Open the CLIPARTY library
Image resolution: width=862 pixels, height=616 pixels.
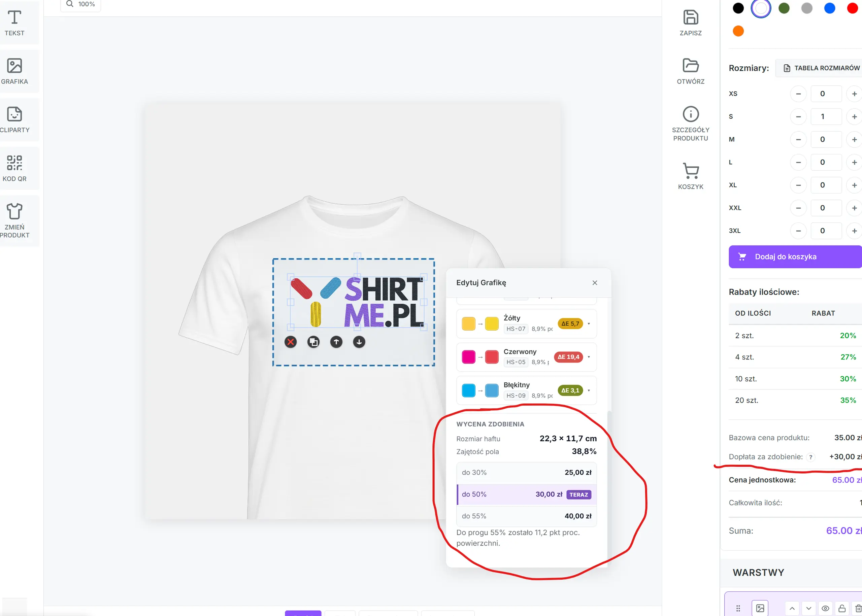[x=14, y=120]
